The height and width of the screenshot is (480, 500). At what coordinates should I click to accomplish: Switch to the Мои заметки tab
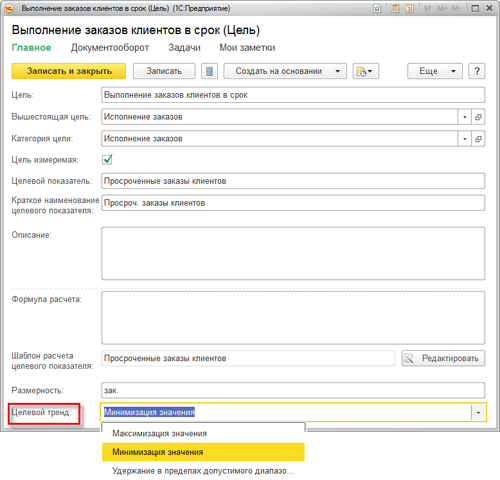click(x=247, y=48)
